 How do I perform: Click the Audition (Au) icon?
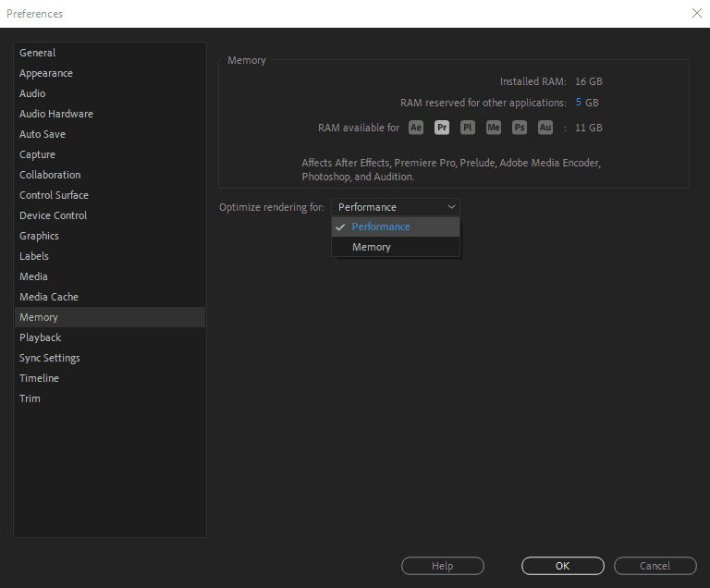[x=545, y=128]
